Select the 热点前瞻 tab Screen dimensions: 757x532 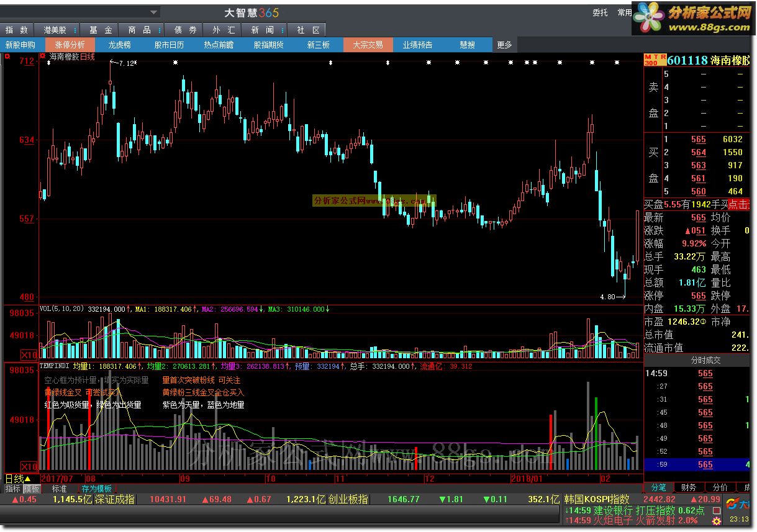[x=219, y=45]
